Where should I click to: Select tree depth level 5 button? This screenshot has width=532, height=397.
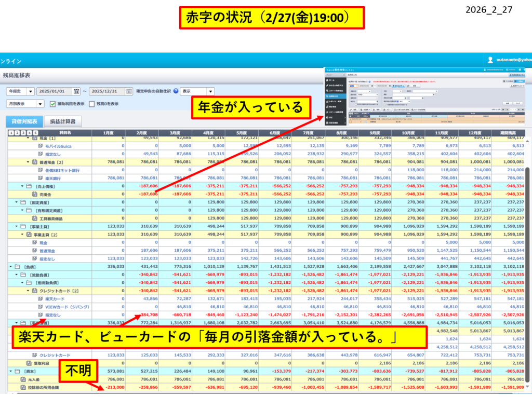point(34,133)
